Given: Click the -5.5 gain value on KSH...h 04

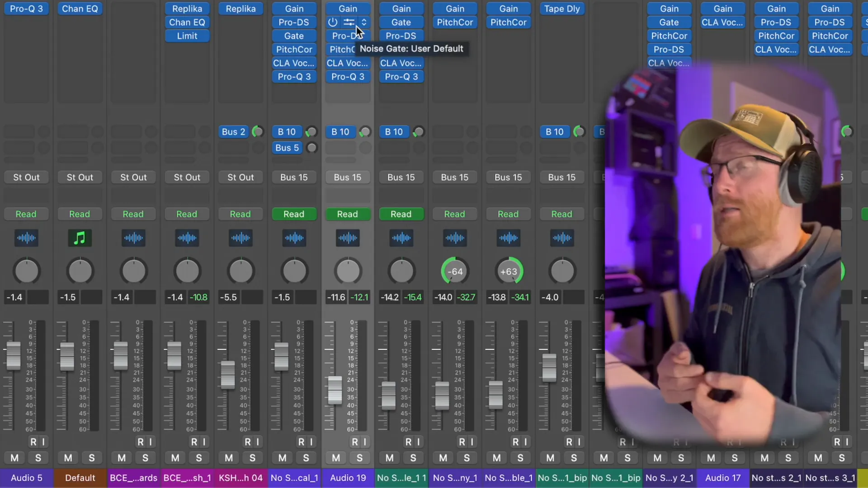Looking at the screenshot, I should (x=228, y=297).
